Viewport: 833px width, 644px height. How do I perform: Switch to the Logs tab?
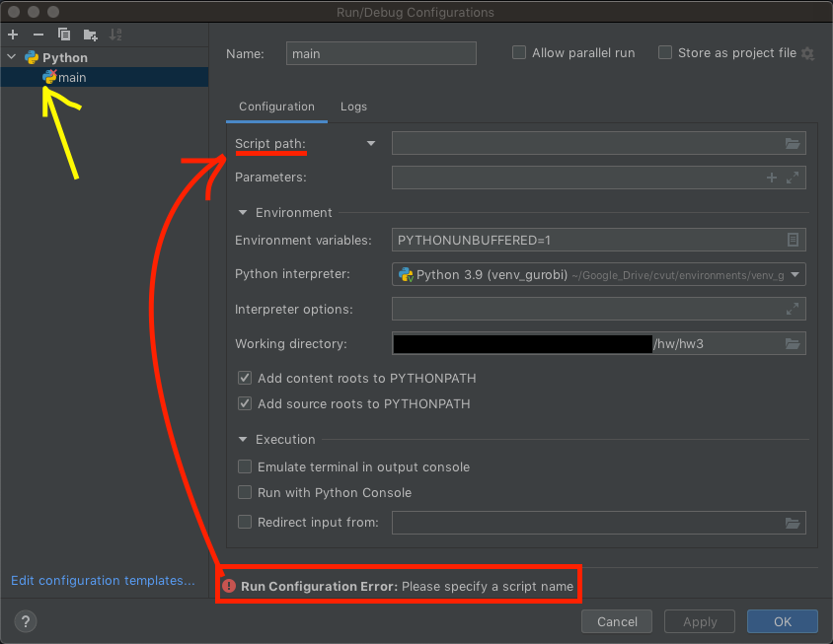(353, 107)
